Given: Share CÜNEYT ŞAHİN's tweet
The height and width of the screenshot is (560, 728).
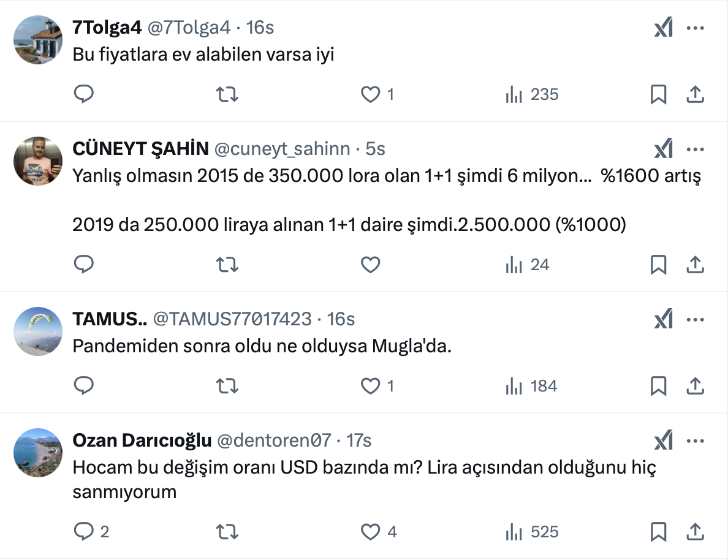Looking at the screenshot, I should [694, 265].
